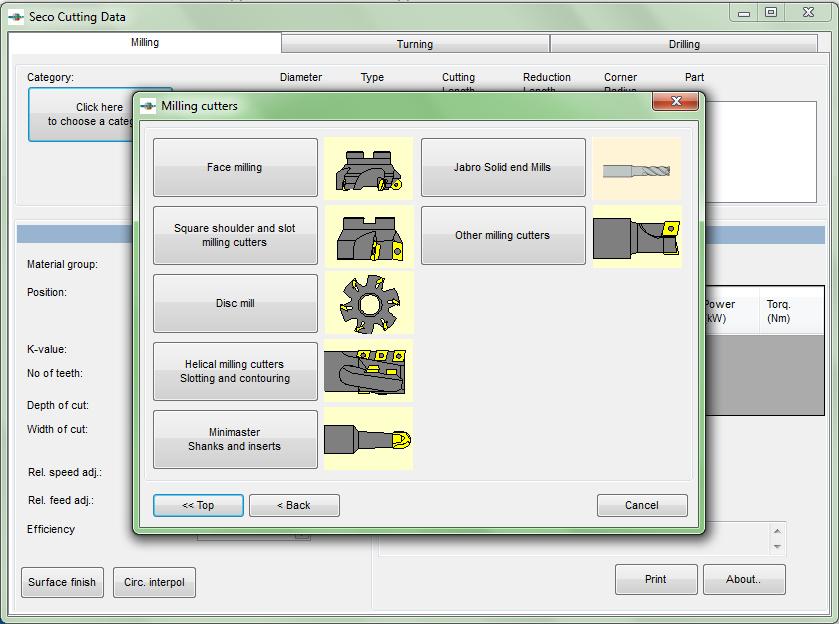The height and width of the screenshot is (624, 839).
Task: Click the other milling cutters image
Action: point(637,236)
